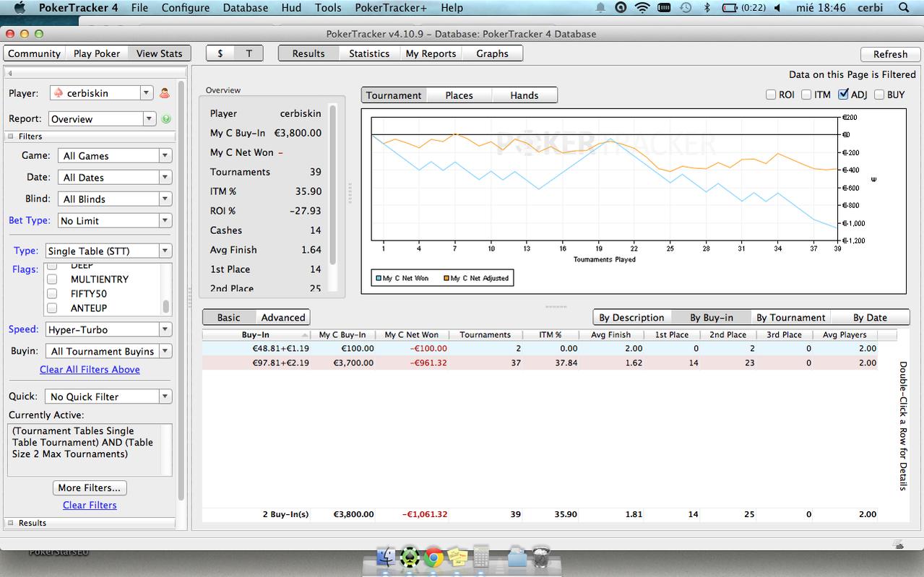Open Trash from the Dock
Screen dimensions: 924x577
540,558
